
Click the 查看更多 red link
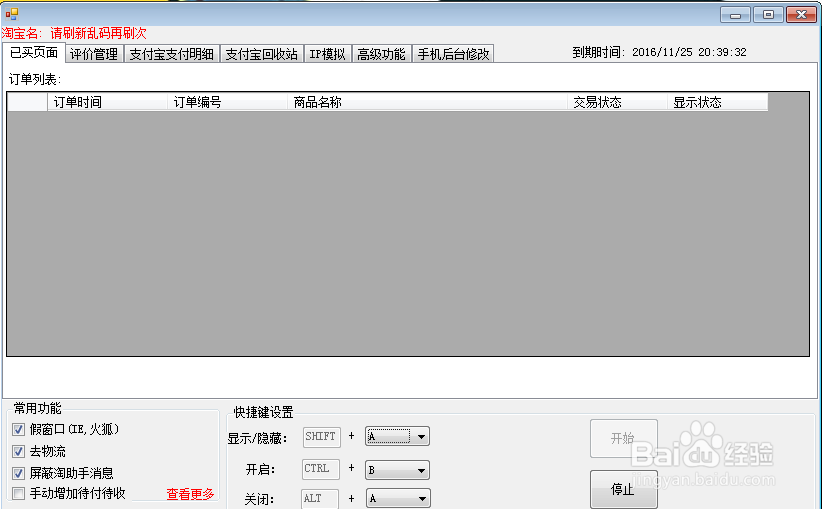(190, 494)
